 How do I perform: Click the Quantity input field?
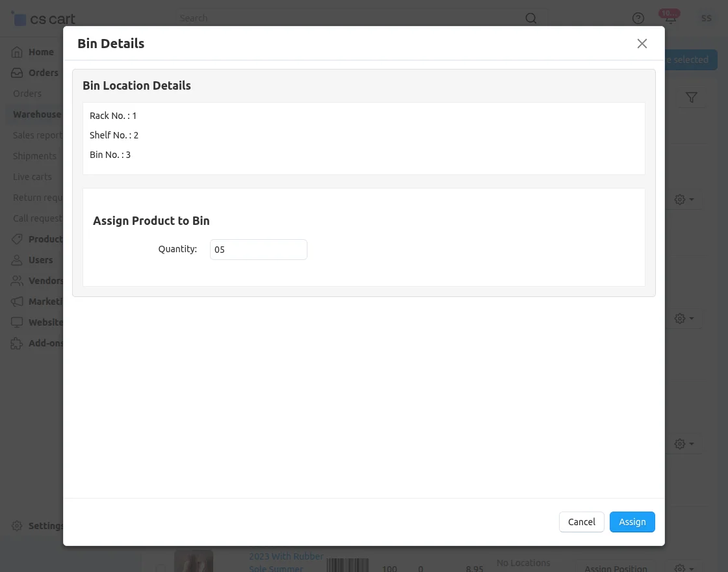(258, 250)
